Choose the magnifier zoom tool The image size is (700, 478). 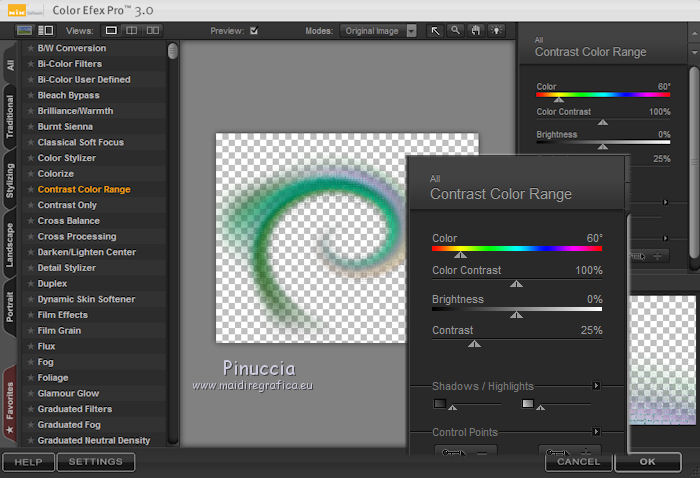point(455,30)
